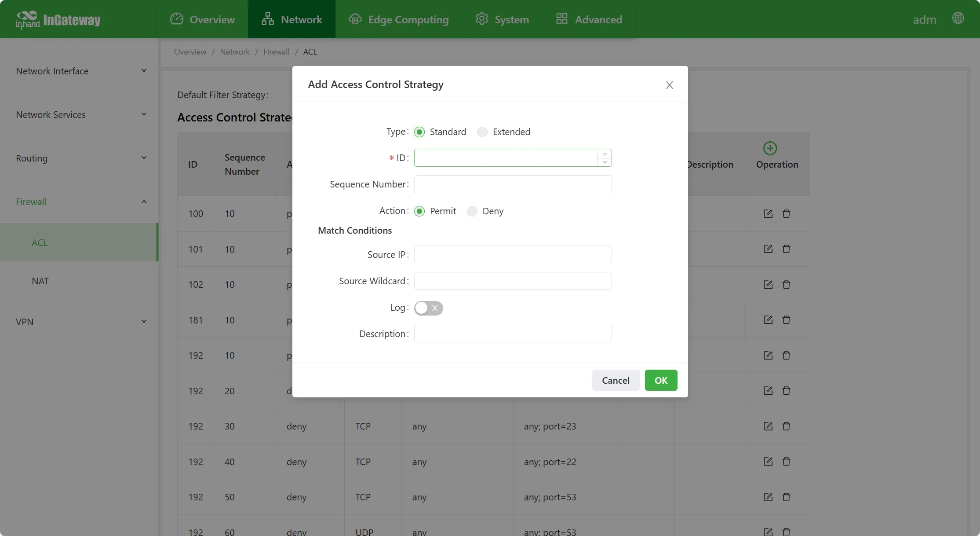
Task: Edit the ID 102 rule
Action: 768,285
